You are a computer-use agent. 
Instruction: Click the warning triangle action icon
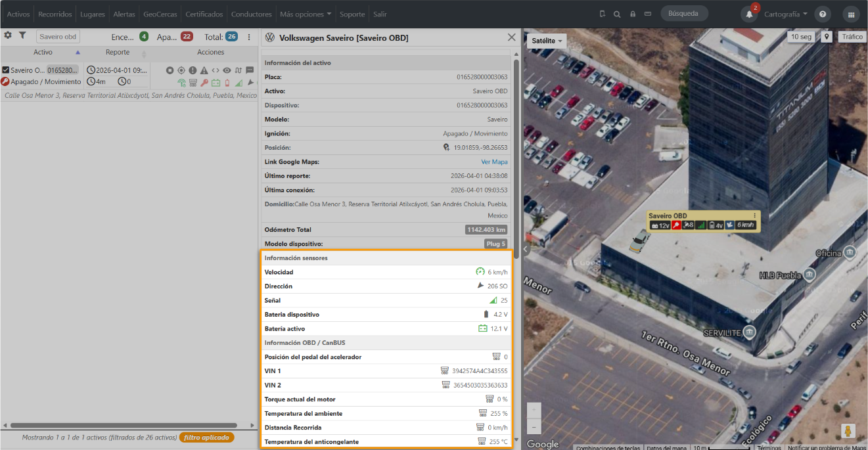click(204, 70)
